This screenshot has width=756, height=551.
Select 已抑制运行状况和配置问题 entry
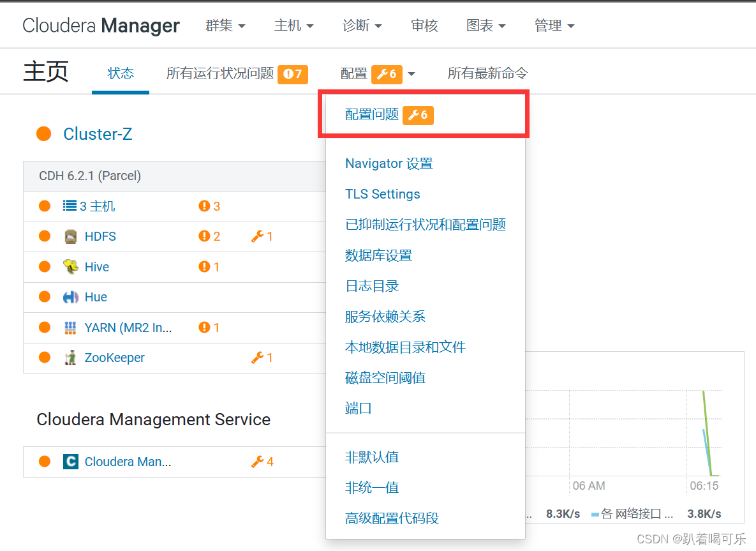click(426, 224)
